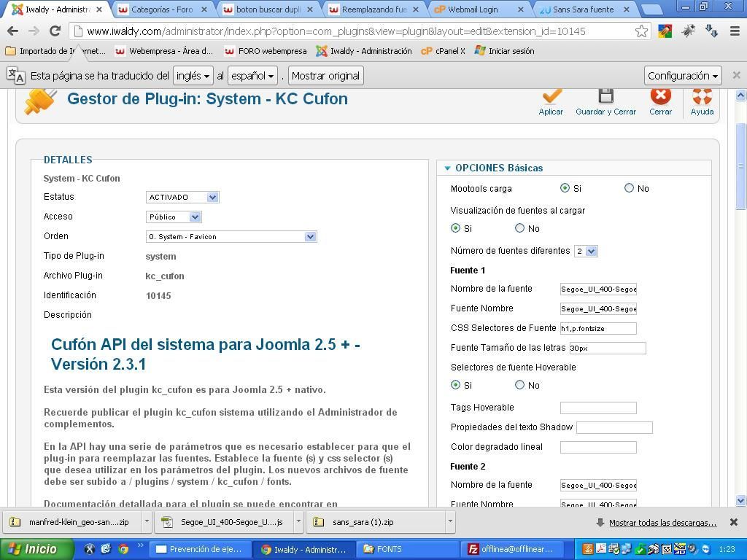Open the Segoe_UI_400-Segoe_U js download

[225, 522]
